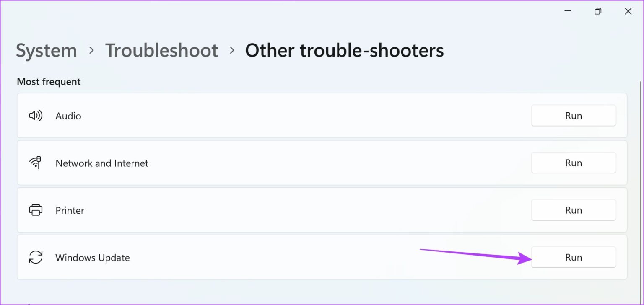644x305 pixels.
Task: Restore down the Settings window
Action: pos(598,11)
